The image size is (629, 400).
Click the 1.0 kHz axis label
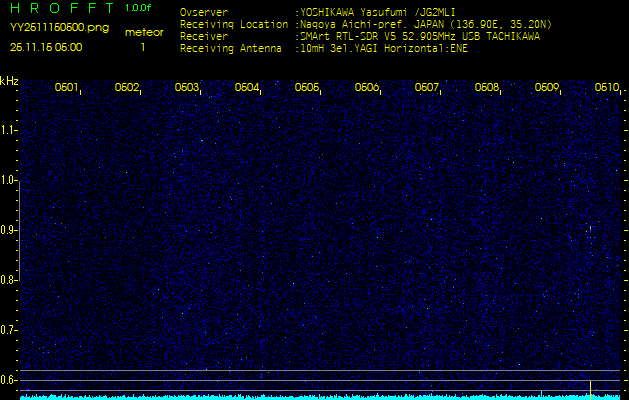click(x=7, y=180)
